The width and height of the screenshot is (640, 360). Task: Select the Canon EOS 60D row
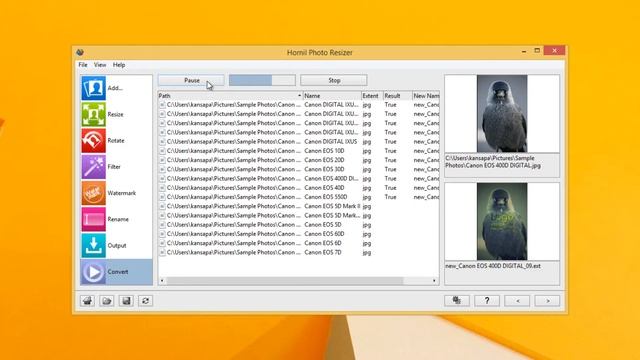299,234
